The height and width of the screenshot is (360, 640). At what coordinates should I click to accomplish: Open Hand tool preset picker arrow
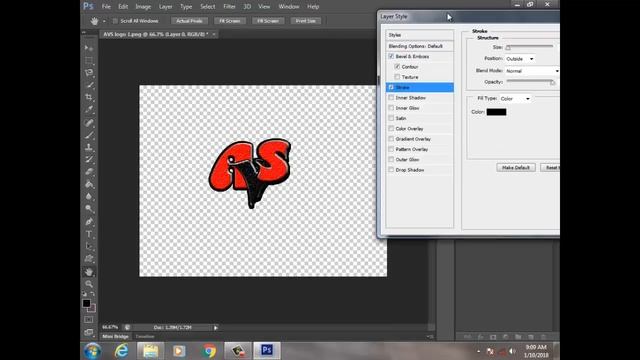(x=104, y=21)
